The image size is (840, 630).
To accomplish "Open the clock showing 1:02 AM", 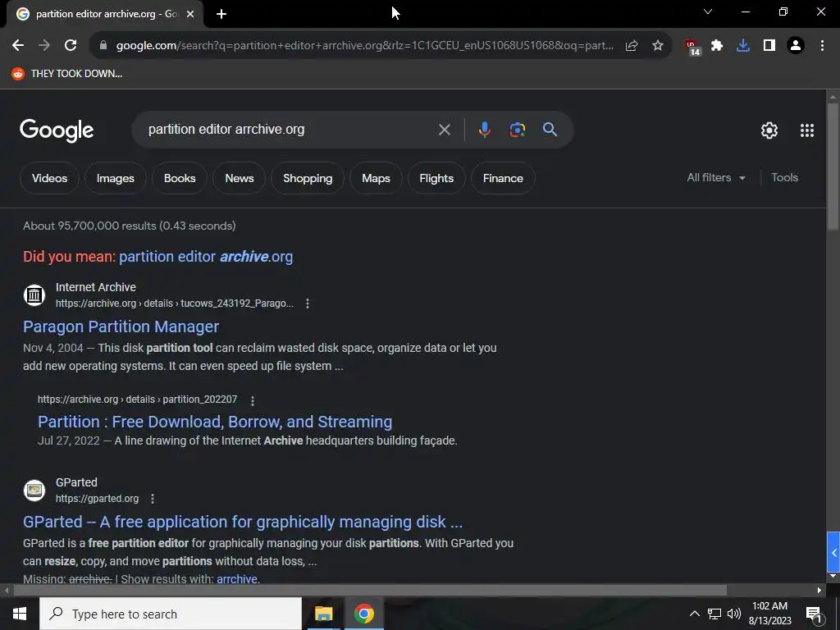I will [769, 614].
